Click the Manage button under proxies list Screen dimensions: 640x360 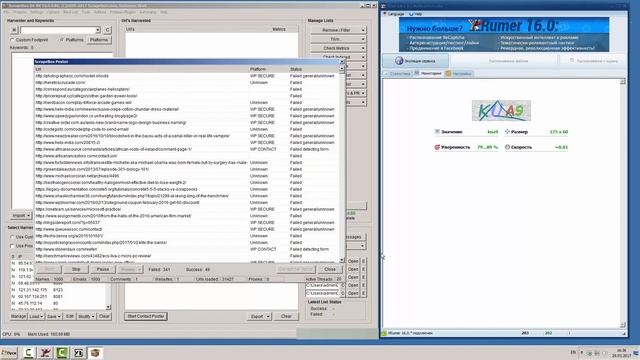tap(18, 316)
